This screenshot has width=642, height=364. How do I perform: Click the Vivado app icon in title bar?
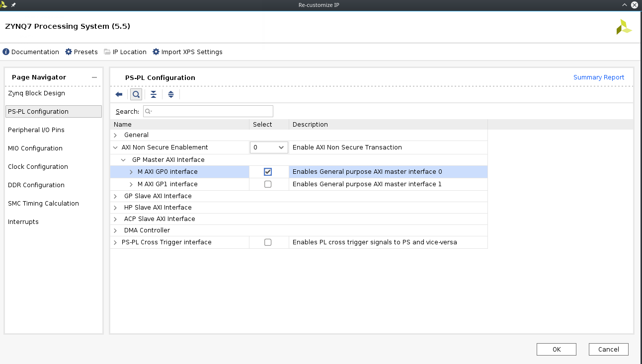pyautogui.click(x=4, y=4)
